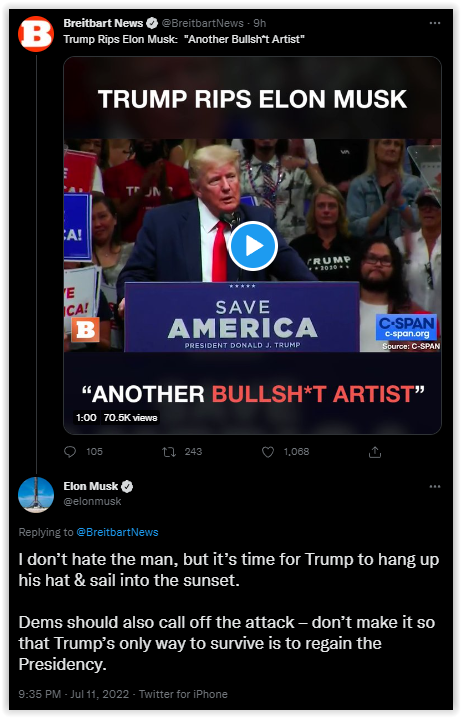Screen dimensions: 461x718
Task: Click verified badge next to Breitbart News
Action: click(x=152, y=23)
